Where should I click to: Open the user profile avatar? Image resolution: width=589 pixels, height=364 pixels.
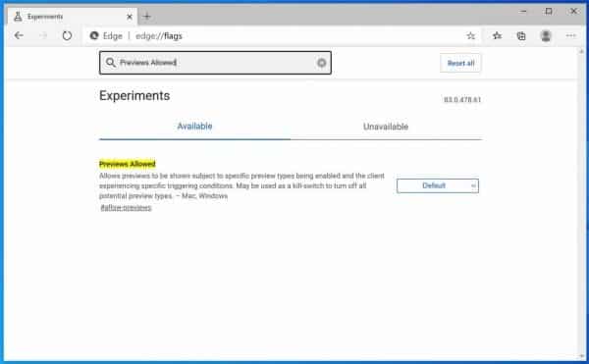pyautogui.click(x=546, y=36)
